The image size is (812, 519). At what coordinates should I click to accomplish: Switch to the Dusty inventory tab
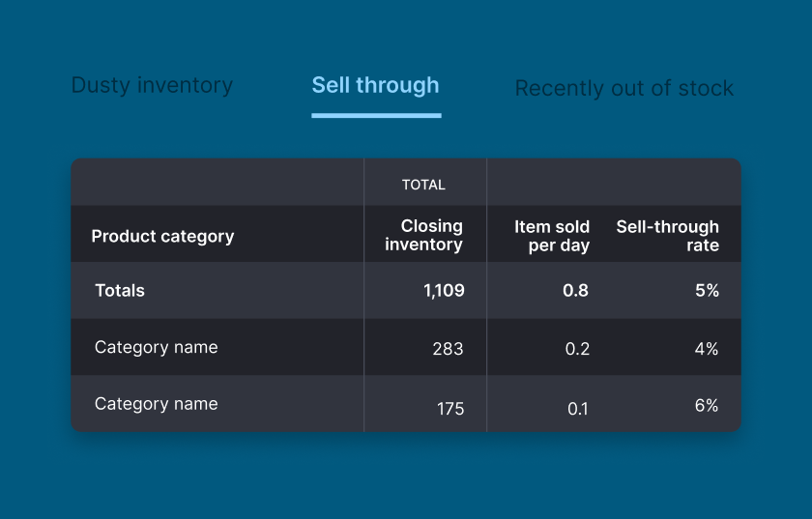pyautogui.click(x=152, y=85)
